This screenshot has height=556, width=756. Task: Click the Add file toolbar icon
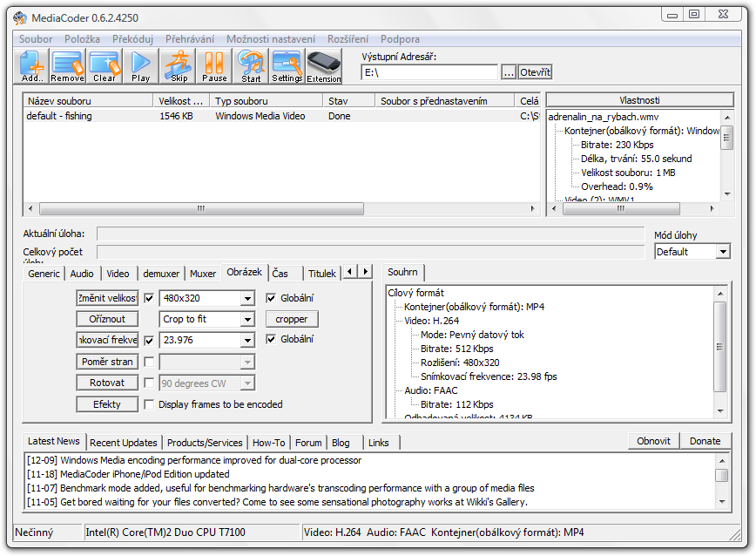(32, 66)
